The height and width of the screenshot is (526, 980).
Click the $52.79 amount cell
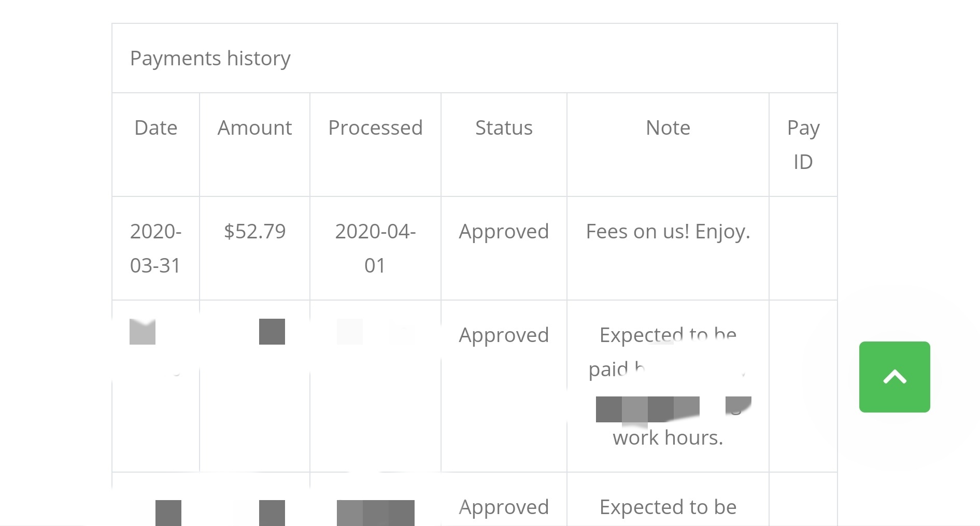point(254,231)
